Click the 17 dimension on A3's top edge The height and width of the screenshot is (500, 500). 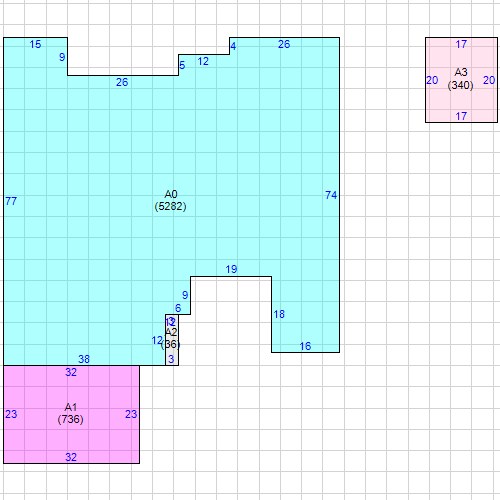[x=461, y=44]
